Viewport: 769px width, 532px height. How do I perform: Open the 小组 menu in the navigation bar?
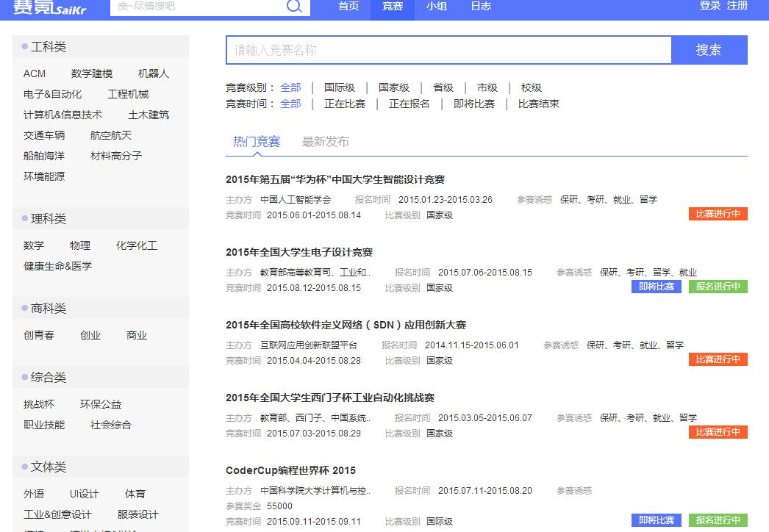click(x=437, y=7)
